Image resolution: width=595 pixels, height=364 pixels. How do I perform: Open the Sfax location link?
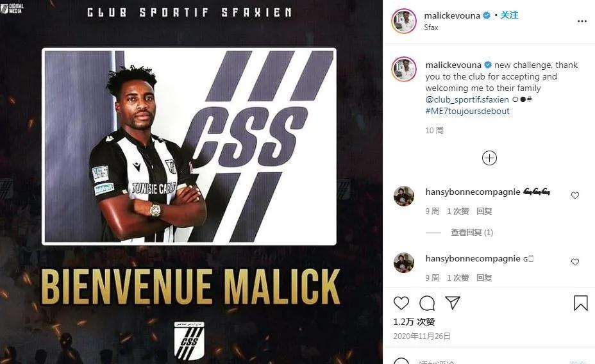coord(431,28)
